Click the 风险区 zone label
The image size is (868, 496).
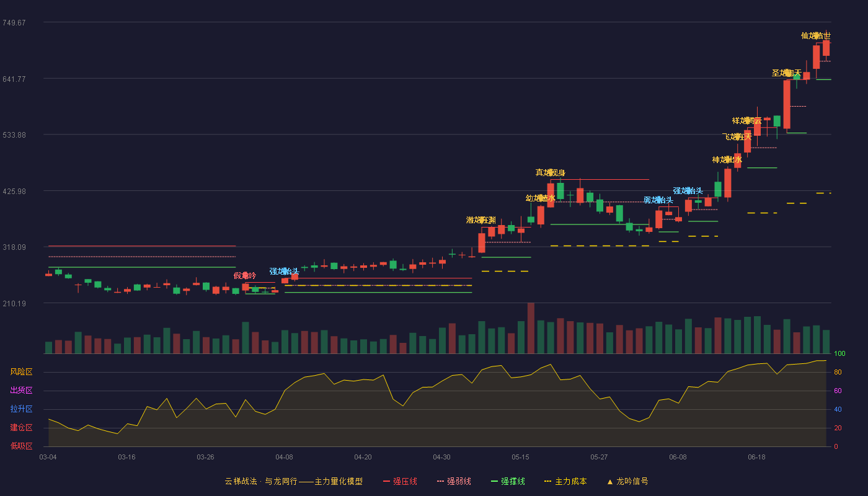(x=22, y=372)
